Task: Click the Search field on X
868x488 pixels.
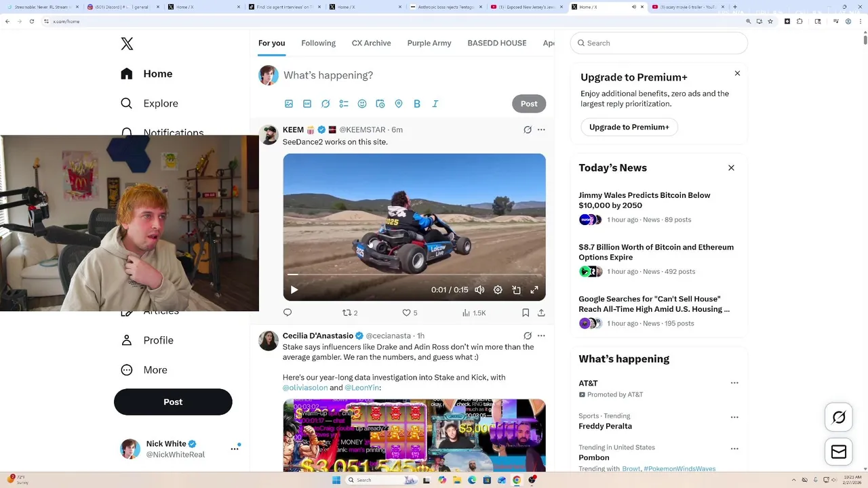Action: (x=659, y=43)
